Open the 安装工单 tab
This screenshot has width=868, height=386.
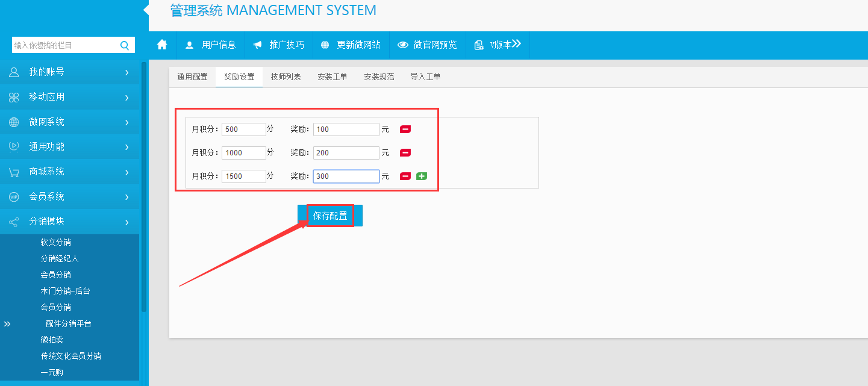[x=333, y=76]
